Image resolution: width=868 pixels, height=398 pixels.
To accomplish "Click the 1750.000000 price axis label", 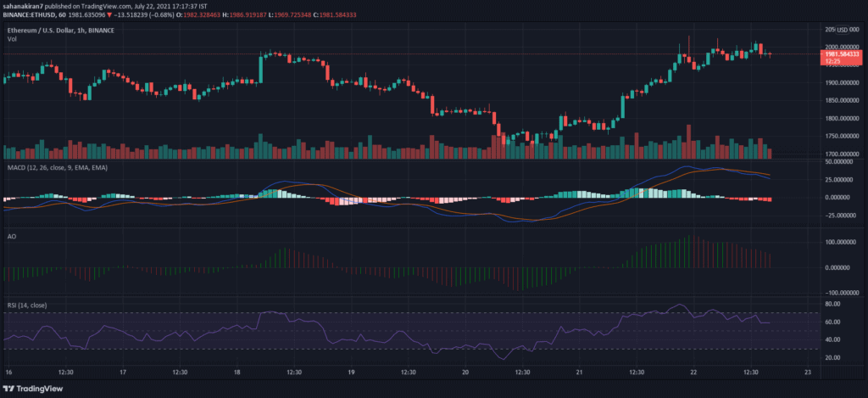I will click(843, 137).
